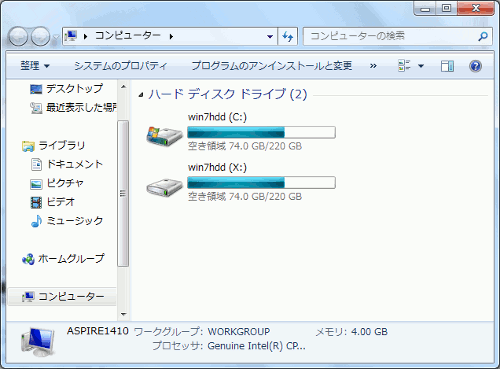500x369 pixels.
Task: Click the refresh button next to address bar
Action: [x=288, y=36]
